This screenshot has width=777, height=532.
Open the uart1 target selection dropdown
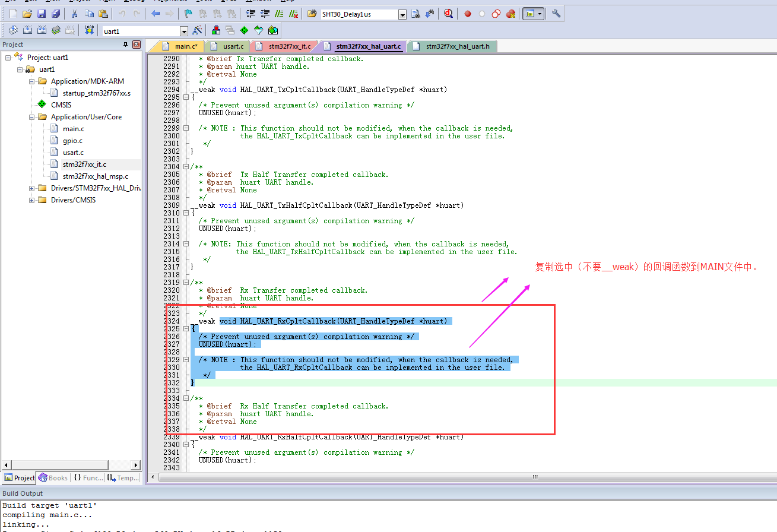[184, 30]
